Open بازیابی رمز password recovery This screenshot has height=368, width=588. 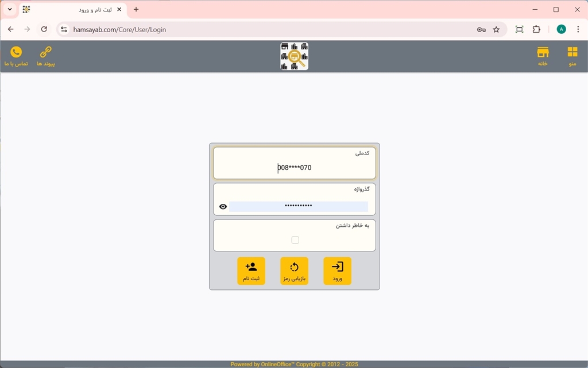(294, 271)
